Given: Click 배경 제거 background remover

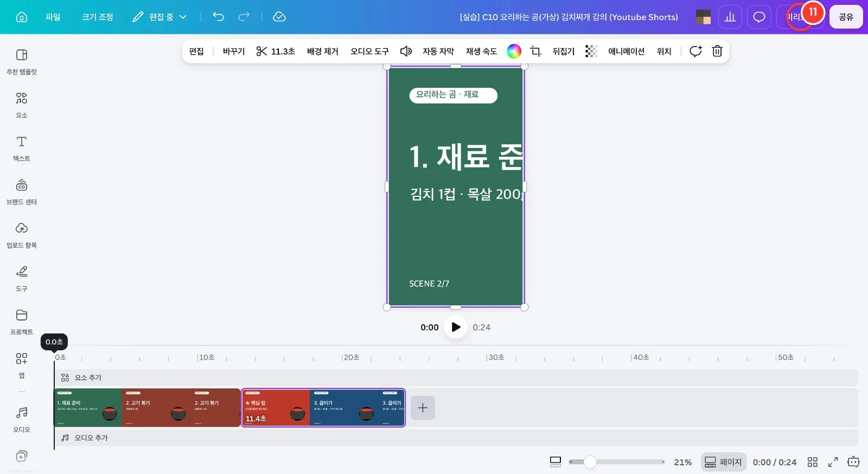Looking at the screenshot, I should point(323,51).
